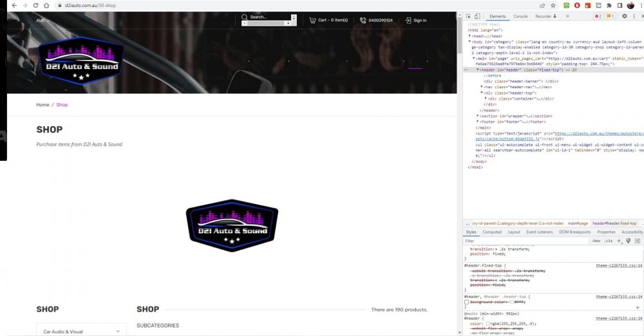
Task: Click the Home breadcrumb link
Action: coord(43,105)
